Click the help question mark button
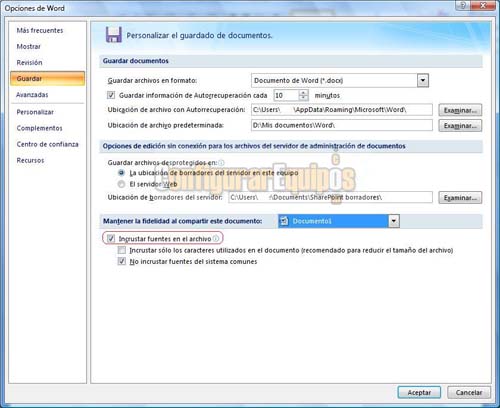 coord(463,5)
